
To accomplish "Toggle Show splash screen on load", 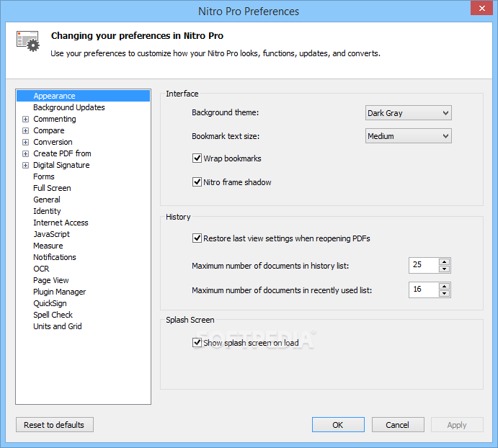I will [197, 343].
